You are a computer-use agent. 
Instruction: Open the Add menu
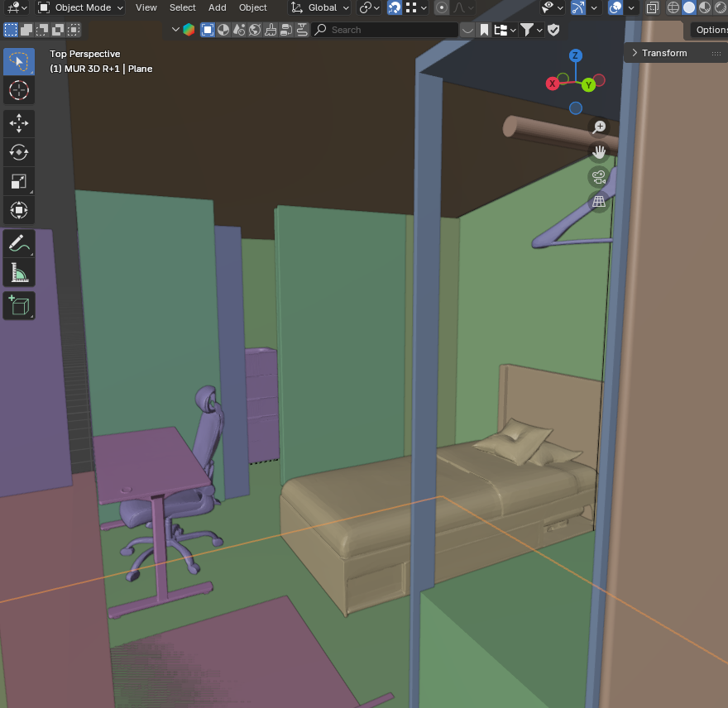pos(218,7)
